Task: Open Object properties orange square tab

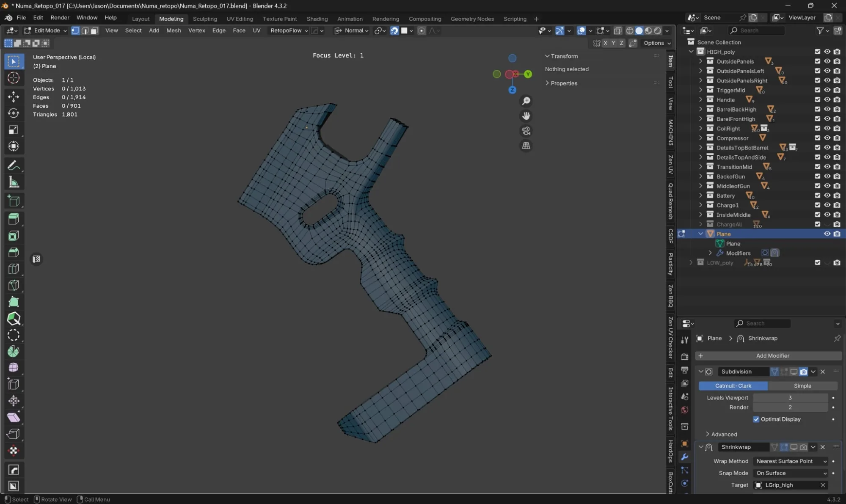Action: tap(684, 443)
